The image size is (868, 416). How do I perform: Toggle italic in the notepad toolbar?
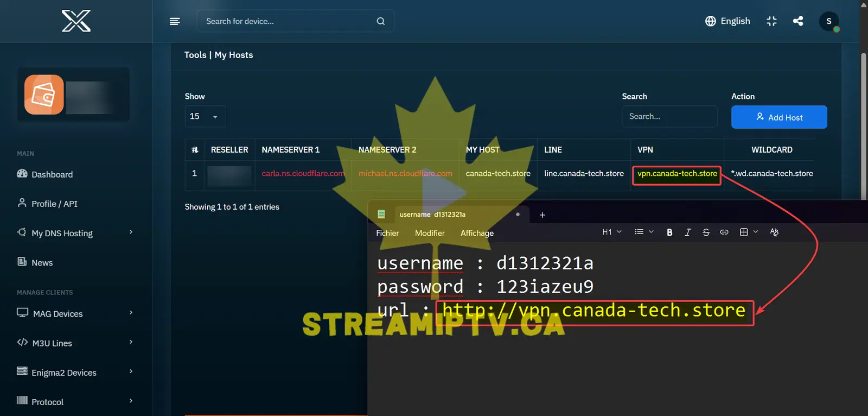tap(688, 232)
